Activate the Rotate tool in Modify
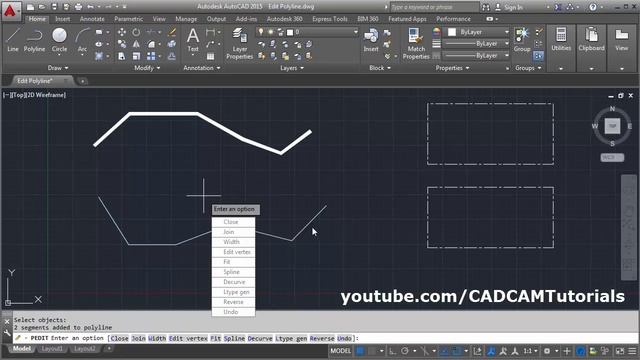The height and width of the screenshot is (360, 640). tap(136, 32)
